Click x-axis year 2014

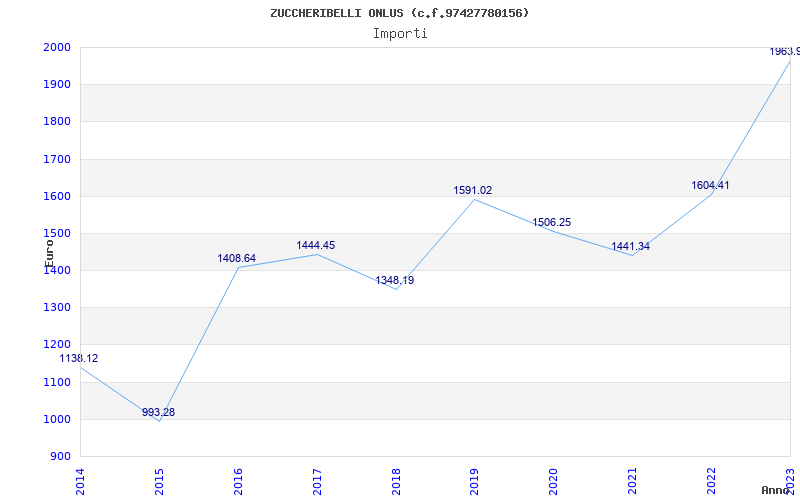click(80, 482)
